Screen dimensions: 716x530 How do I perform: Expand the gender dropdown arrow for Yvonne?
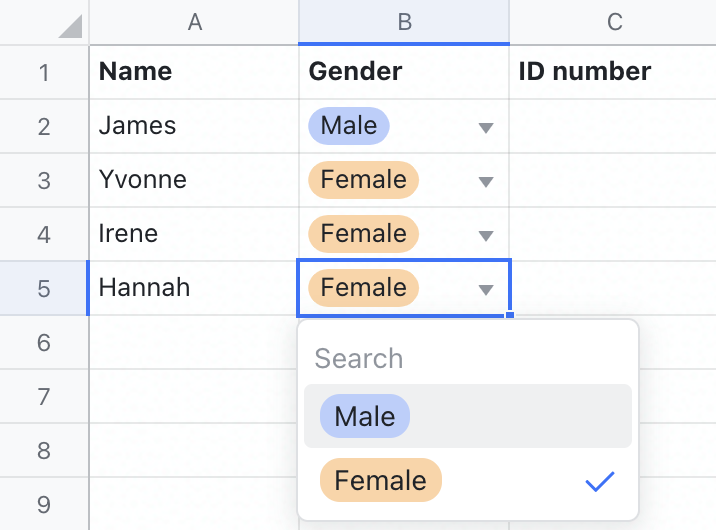click(x=486, y=182)
